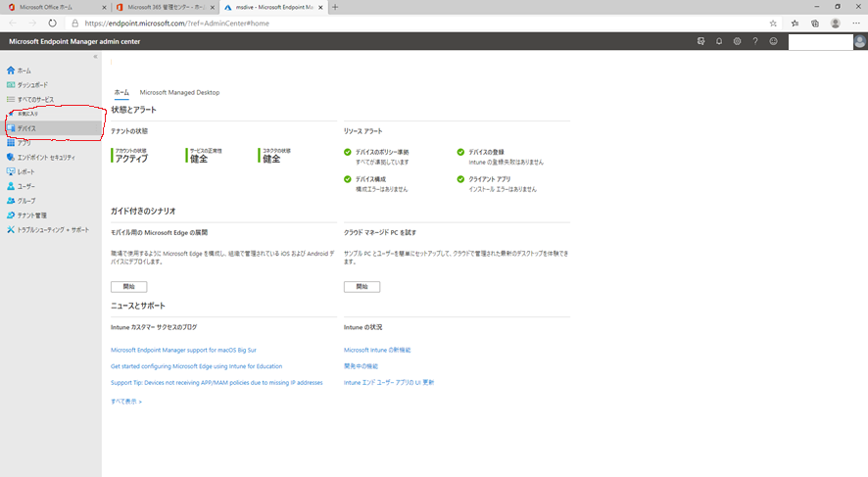
Task: Click アクティブ account status
Action: (x=131, y=159)
